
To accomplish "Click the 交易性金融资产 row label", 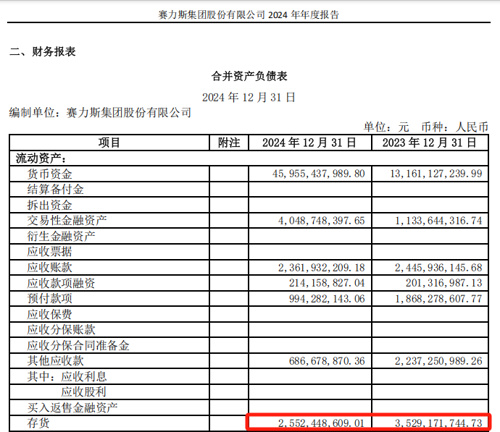I will (67, 220).
